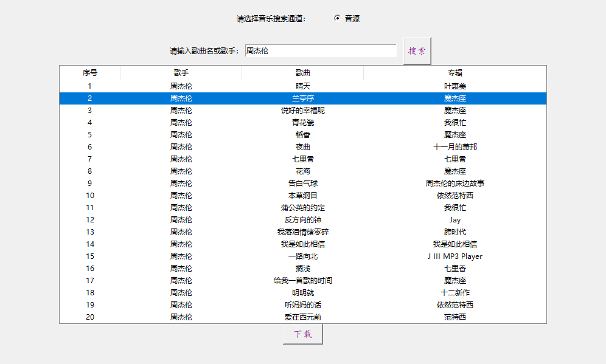Screen dimensions: 606x364
Task: Select the 音源 radio button
Action: pos(338,18)
